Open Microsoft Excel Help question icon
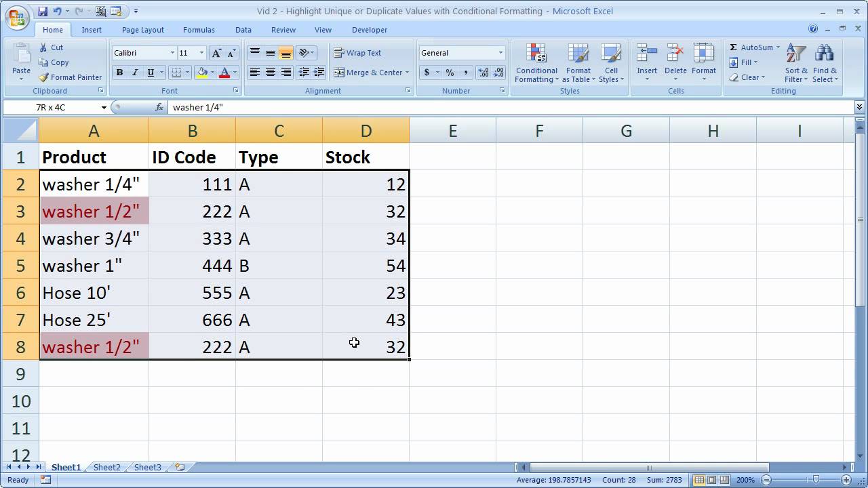 pos(813,29)
